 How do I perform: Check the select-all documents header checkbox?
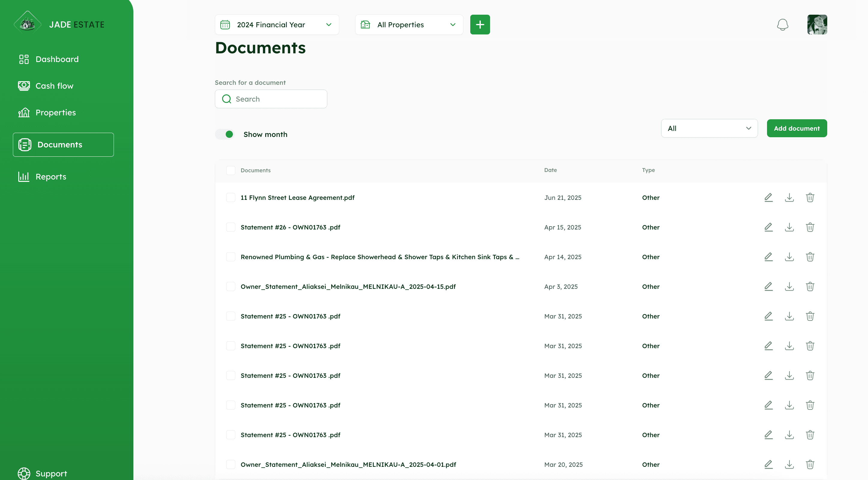pos(231,170)
